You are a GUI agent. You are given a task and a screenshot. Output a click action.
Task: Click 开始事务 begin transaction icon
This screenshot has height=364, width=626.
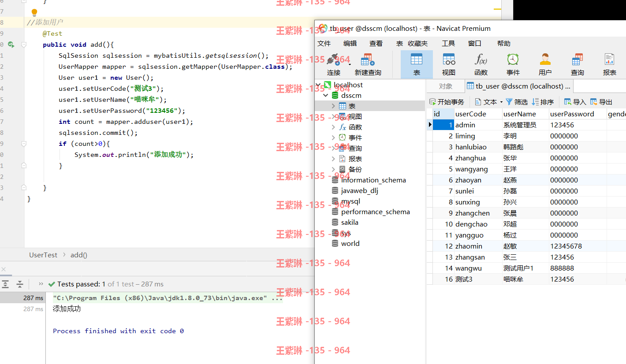(432, 102)
